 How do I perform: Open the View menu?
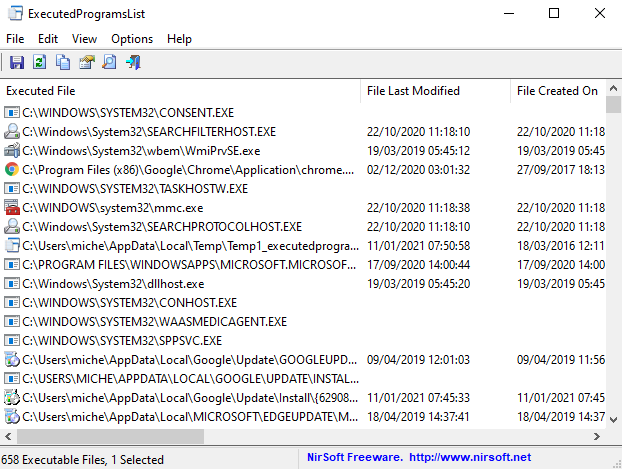pos(85,39)
